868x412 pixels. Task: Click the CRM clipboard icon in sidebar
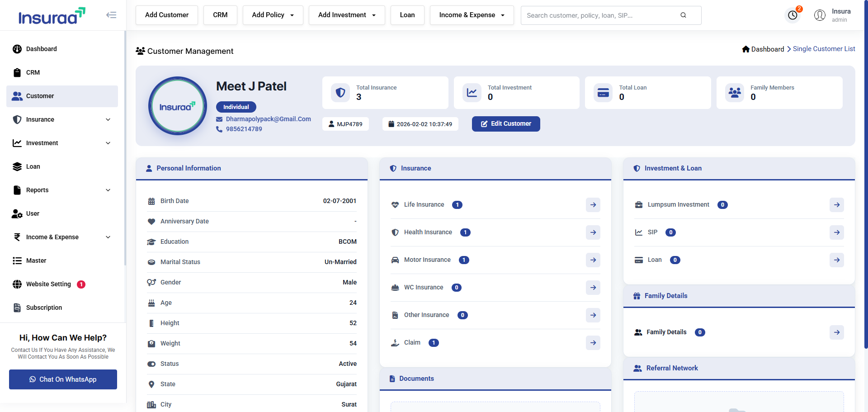click(x=17, y=72)
